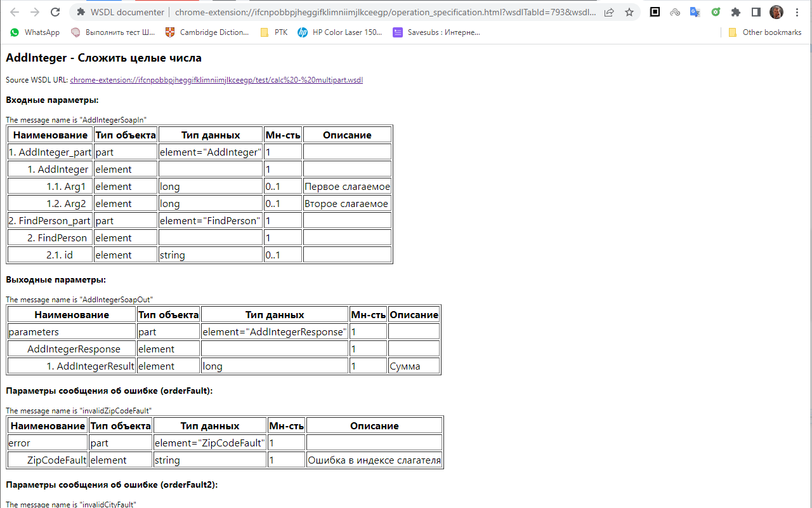Open the green gear extension icon

(716, 12)
